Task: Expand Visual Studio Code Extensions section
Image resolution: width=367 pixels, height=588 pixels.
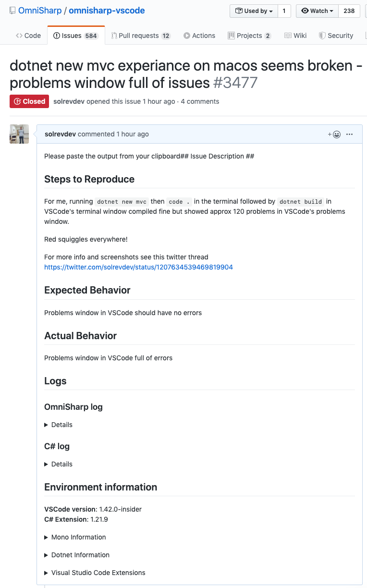Action: click(x=95, y=573)
